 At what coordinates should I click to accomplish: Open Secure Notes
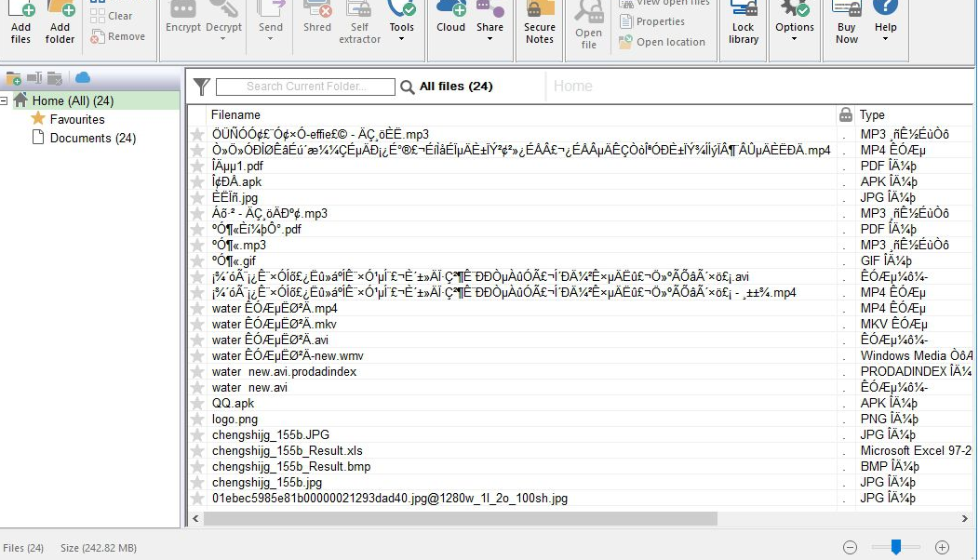pos(540,22)
